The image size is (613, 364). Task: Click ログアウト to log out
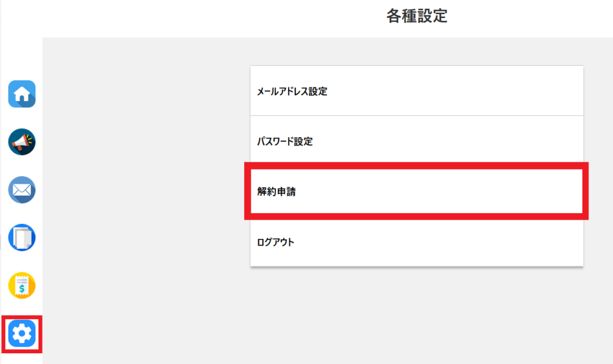(x=416, y=242)
